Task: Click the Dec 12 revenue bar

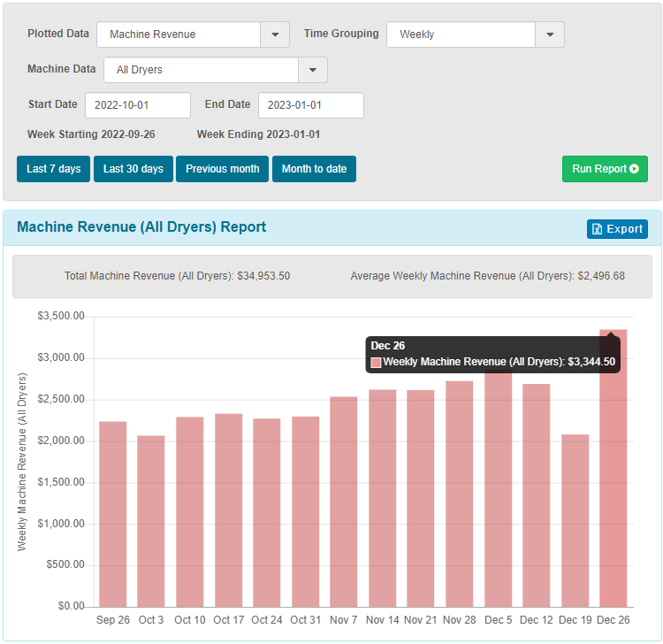Action: 537,495
